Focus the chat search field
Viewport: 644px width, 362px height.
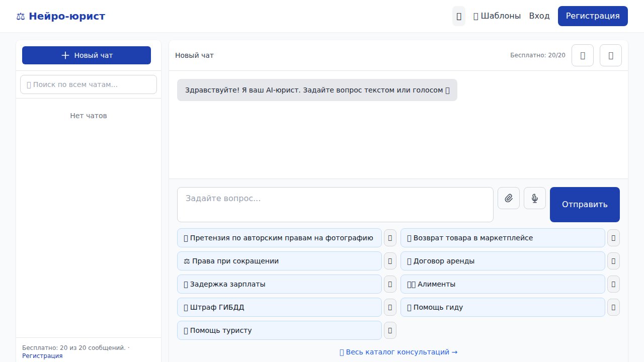coord(89,84)
